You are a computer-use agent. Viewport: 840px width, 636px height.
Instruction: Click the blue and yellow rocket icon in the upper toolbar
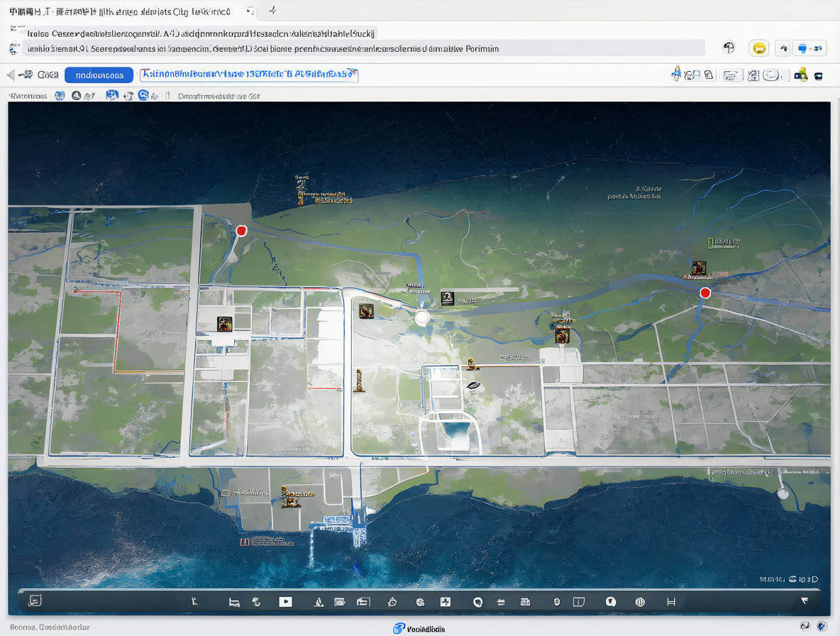(x=677, y=74)
